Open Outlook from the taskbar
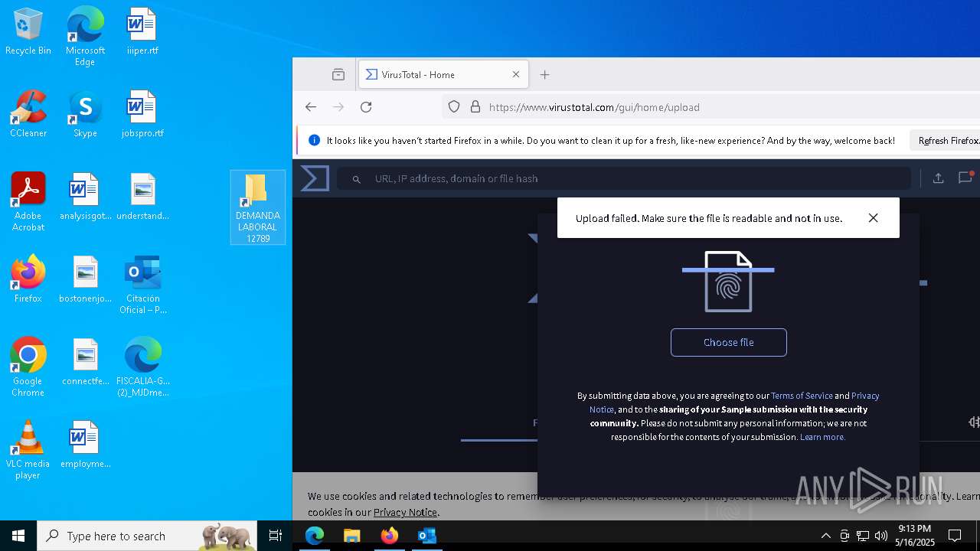This screenshot has height=551, width=980. [x=426, y=536]
